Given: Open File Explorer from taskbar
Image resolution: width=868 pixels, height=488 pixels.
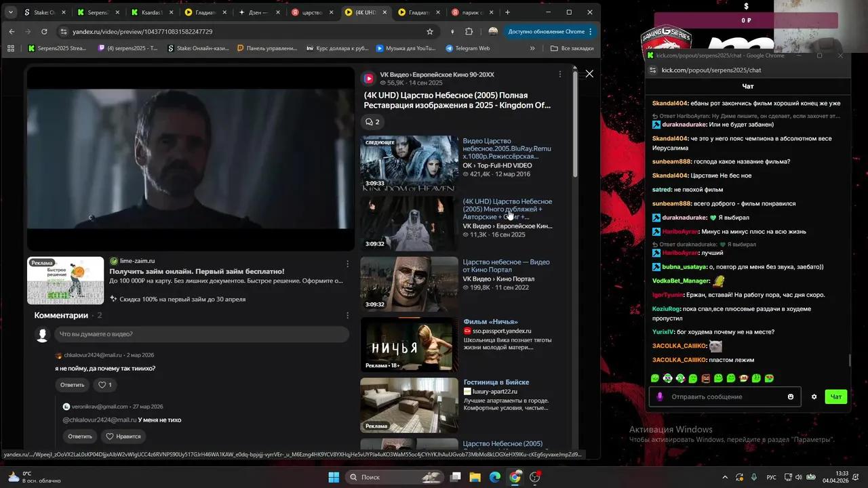Looking at the screenshot, I should pyautogui.click(x=475, y=477).
